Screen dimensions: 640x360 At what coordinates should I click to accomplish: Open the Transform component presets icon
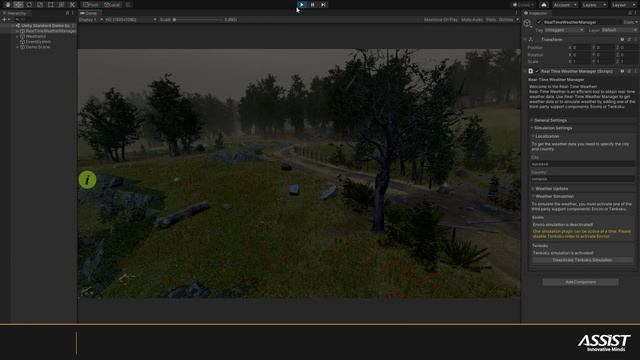click(629, 40)
